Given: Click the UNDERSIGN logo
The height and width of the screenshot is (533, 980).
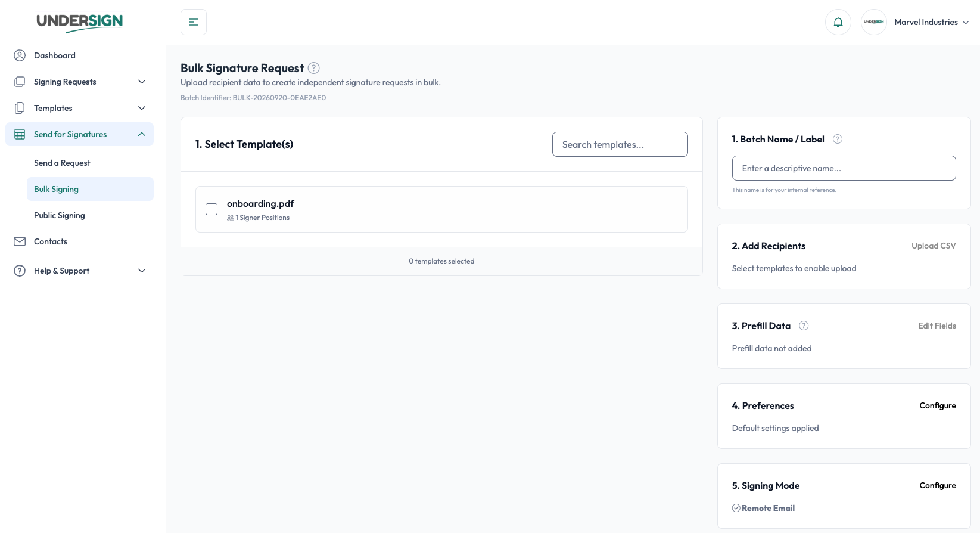Looking at the screenshot, I should (79, 22).
